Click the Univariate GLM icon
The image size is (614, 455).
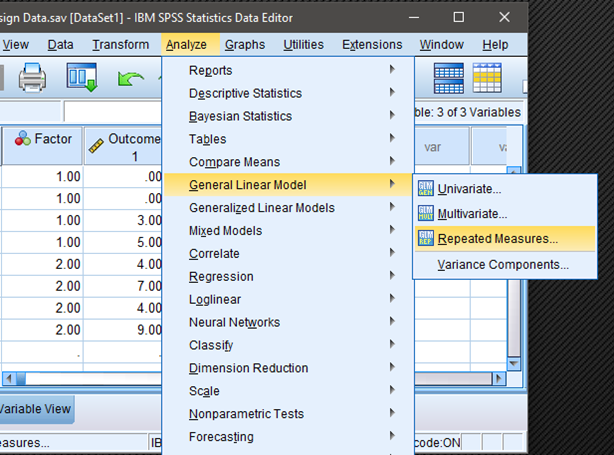[x=426, y=188]
